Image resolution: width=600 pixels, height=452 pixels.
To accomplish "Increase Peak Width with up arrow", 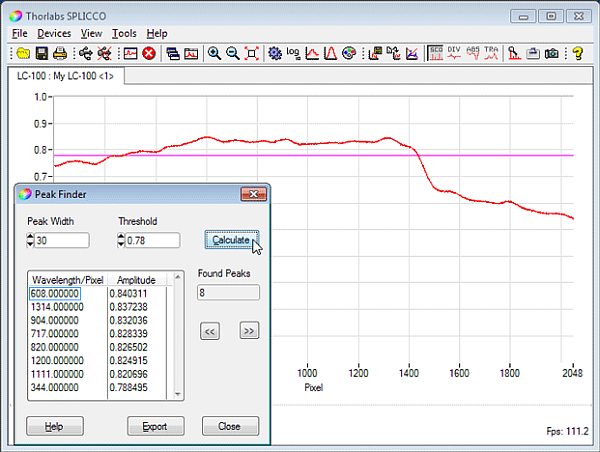I will pos(31,237).
